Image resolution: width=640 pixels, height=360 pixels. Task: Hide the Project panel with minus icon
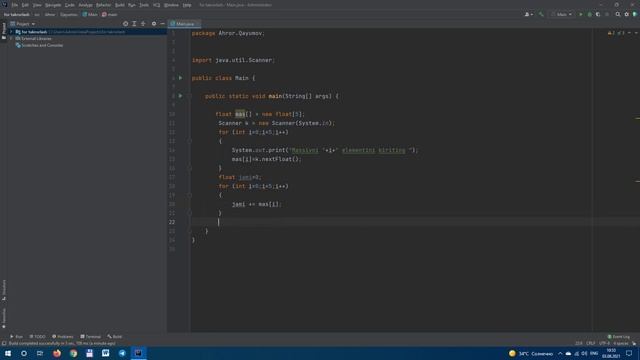tap(162, 24)
